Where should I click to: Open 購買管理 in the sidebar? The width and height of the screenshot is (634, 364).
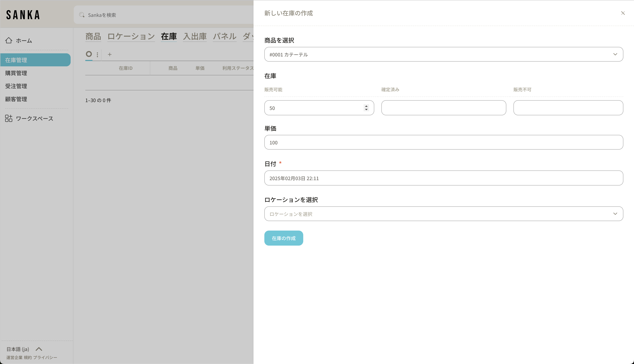click(x=16, y=73)
